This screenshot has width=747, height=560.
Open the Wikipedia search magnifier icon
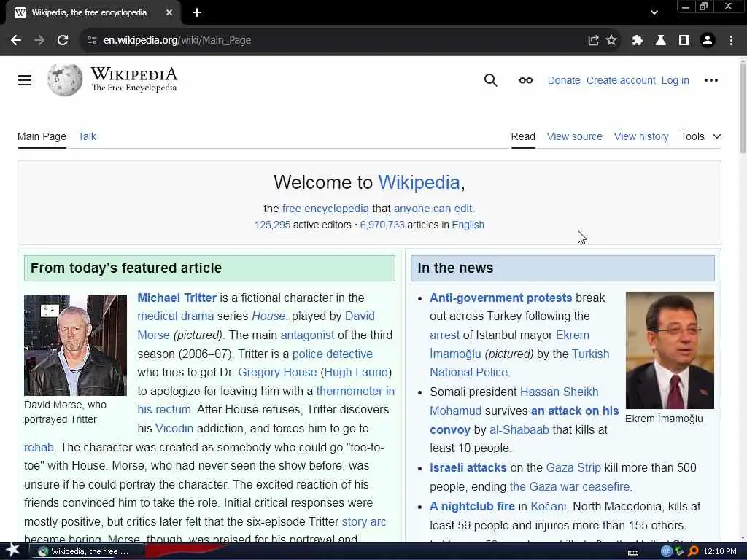pos(490,80)
